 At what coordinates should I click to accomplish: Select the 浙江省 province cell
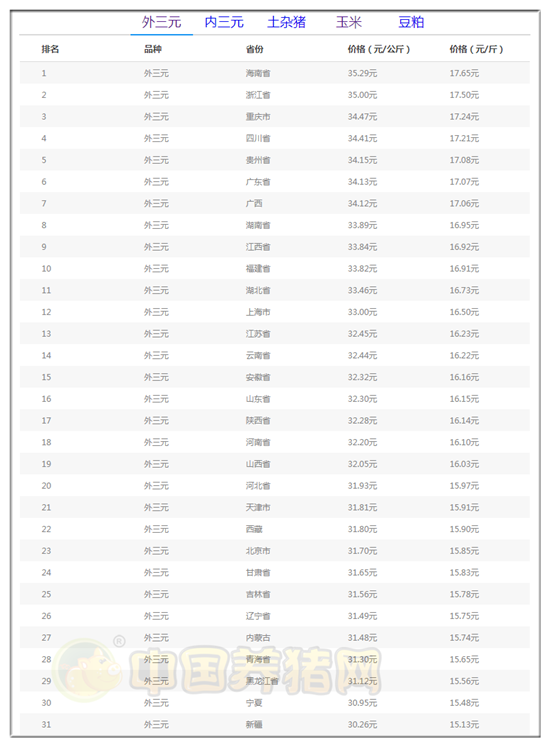tap(258, 95)
